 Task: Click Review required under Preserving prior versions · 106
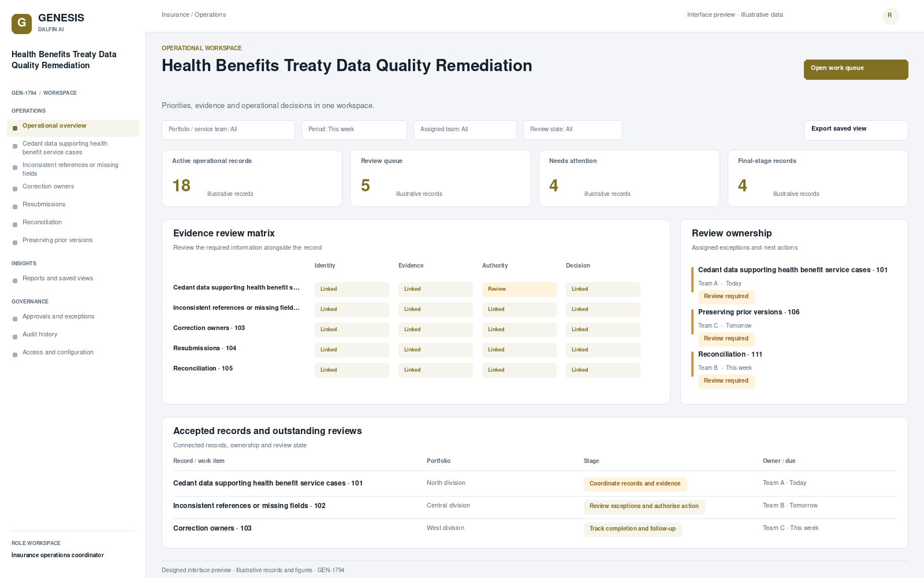[726, 339]
